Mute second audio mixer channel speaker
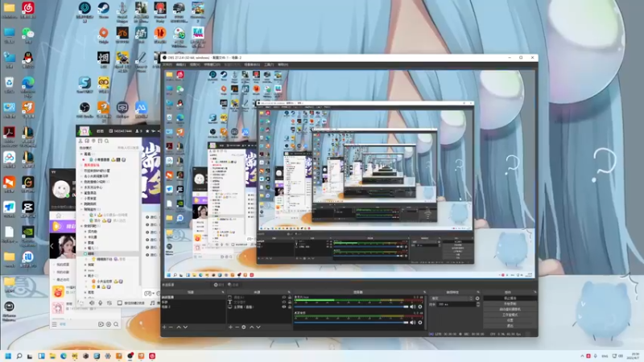Screen dimensions: 644x362 tap(412, 323)
